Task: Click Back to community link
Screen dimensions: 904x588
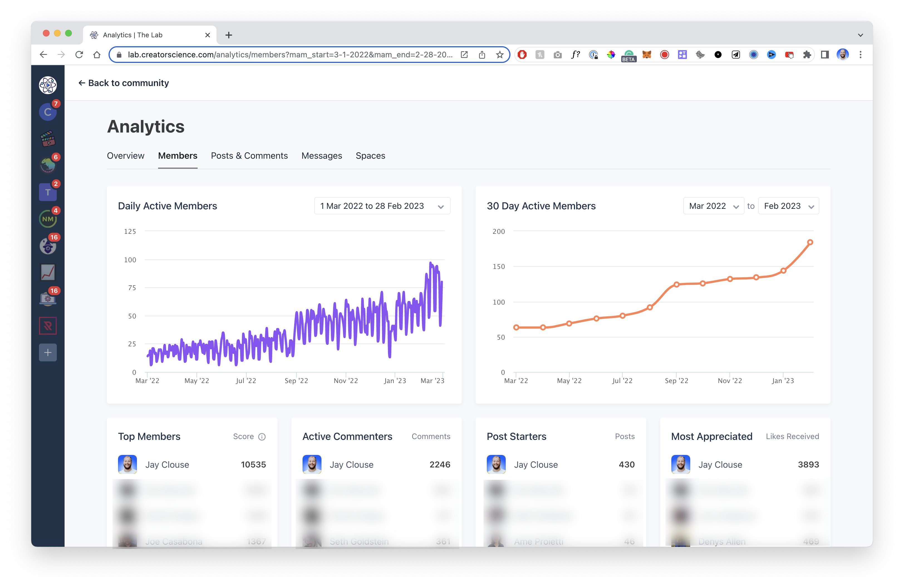Action: pos(124,83)
